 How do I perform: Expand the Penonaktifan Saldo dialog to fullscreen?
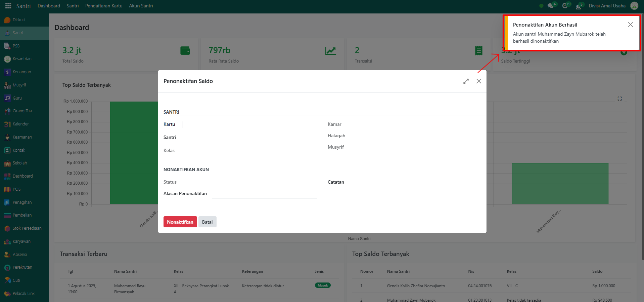coord(466,81)
